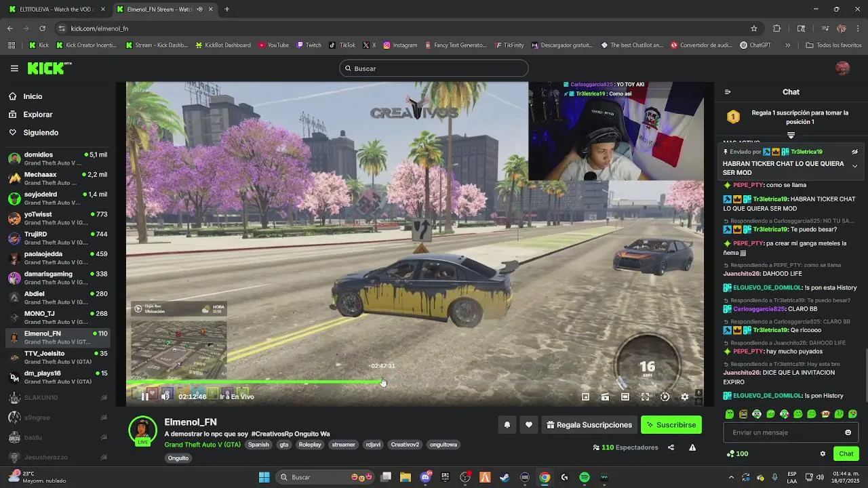This screenshot has width=868, height=488.
Task: Open the hamburger menu beside Kick logo
Action: (14, 68)
